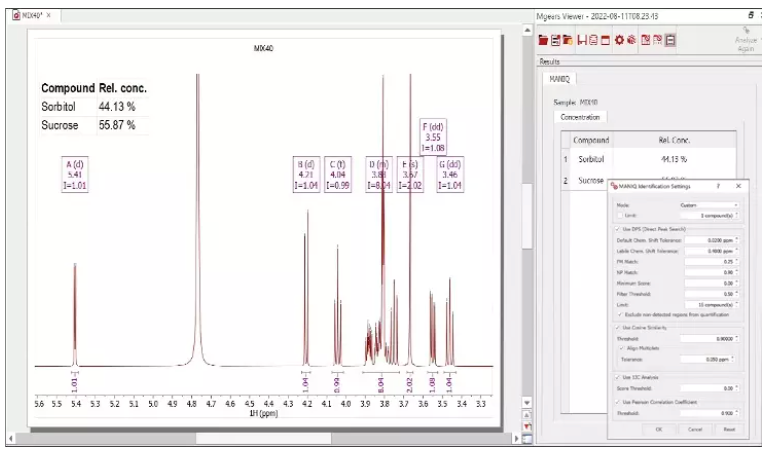This screenshot has width=768, height=454.
Task: Click the red globe icon beside the gear
Action: pyautogui.click(x=632, y=40)
